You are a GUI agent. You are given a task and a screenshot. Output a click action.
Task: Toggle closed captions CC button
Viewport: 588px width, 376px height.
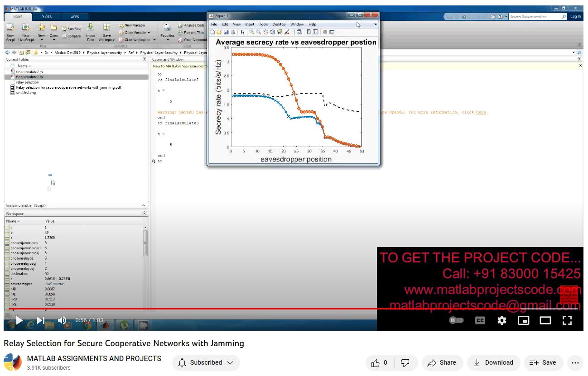pyautogui.click(x=480, y=320)
